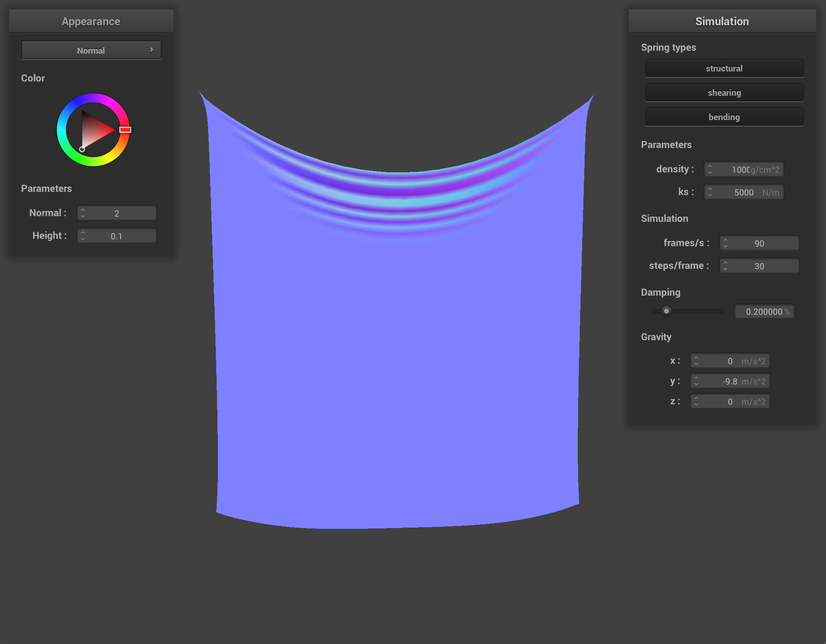This screenshot has width=826, height=644.
Task: Click the gravity y value field
Action: coord(730,381)
